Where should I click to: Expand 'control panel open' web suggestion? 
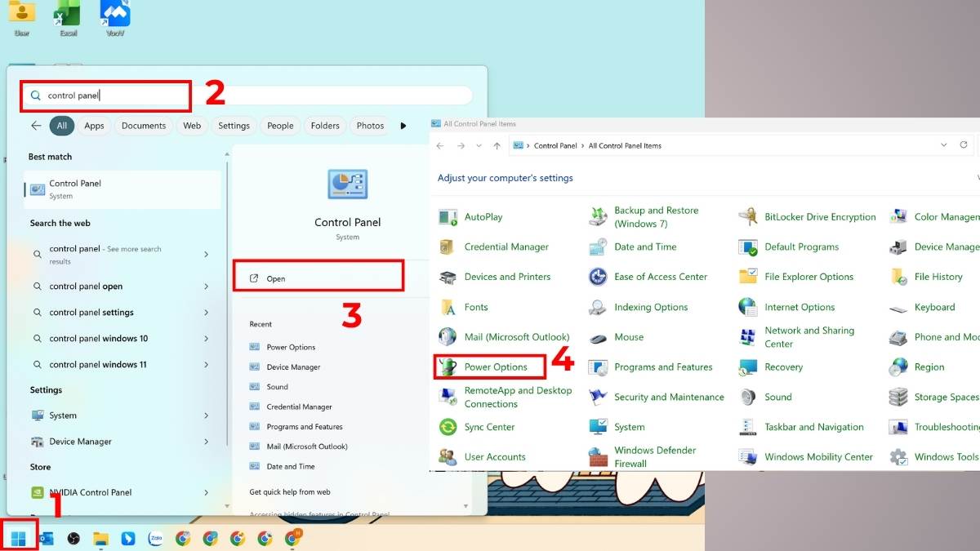[x=206, y=287]
